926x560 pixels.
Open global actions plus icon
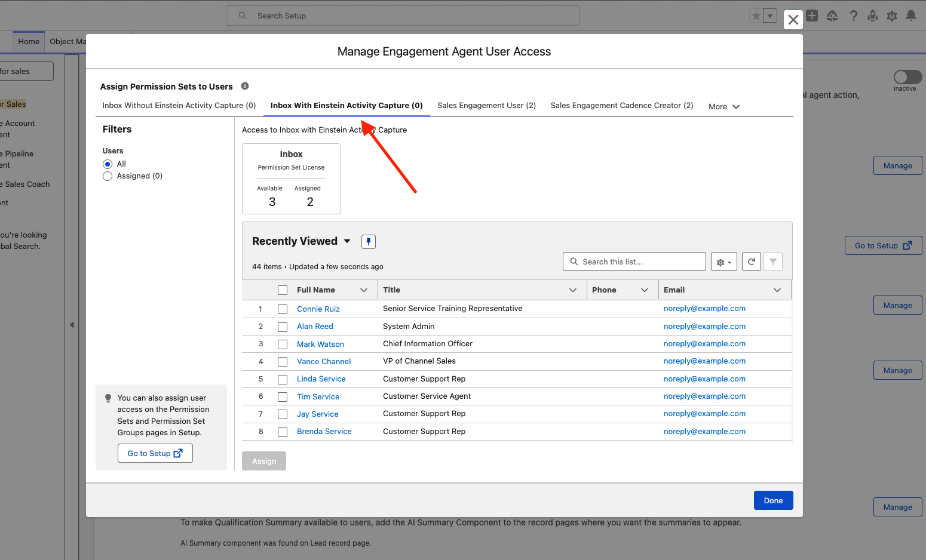pos(812,16)
